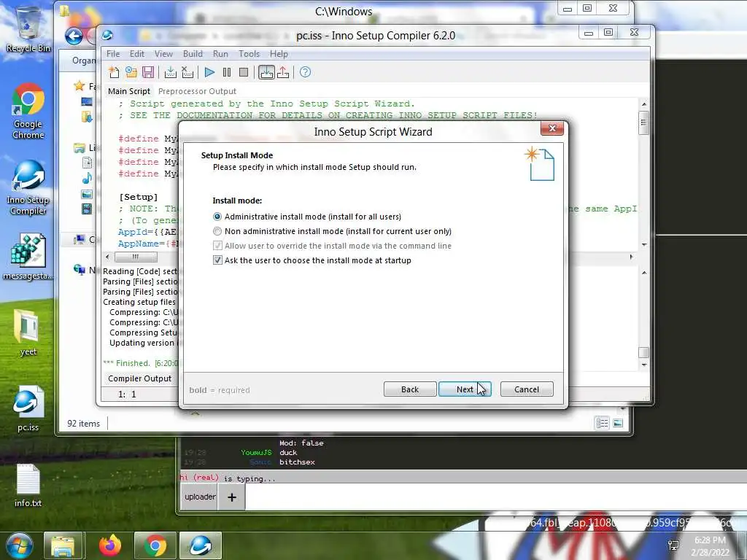Click the editor horizontal scrollbar thumb
This screenshot has height=560, width=747.
click(136, 257)
